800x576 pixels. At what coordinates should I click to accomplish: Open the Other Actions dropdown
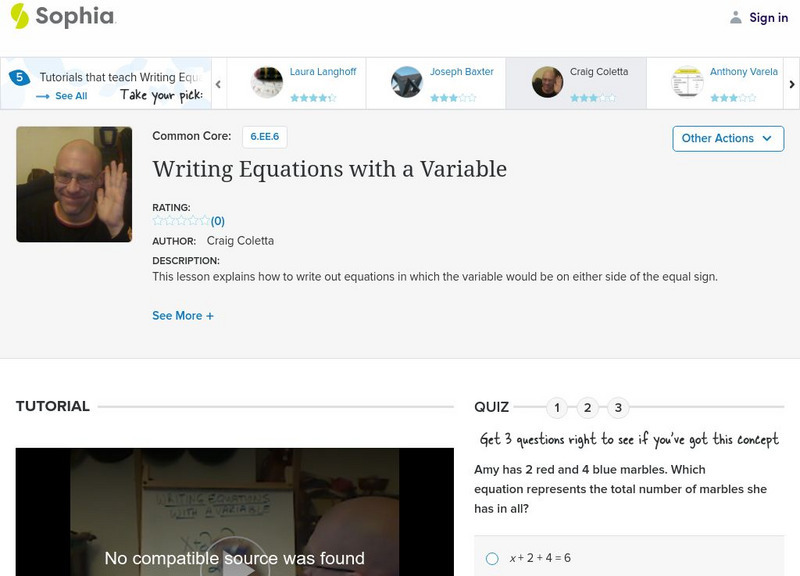coord(728,138)
